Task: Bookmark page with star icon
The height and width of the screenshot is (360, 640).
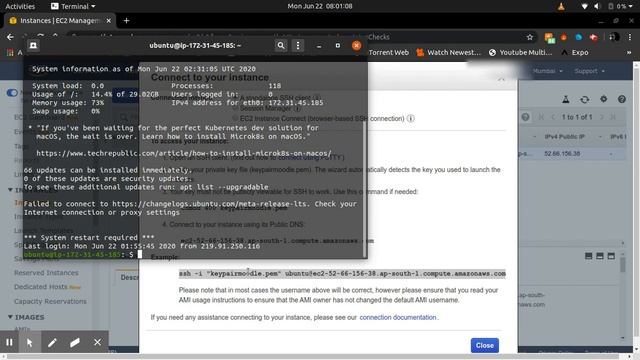Action: [x=530, y=37]
